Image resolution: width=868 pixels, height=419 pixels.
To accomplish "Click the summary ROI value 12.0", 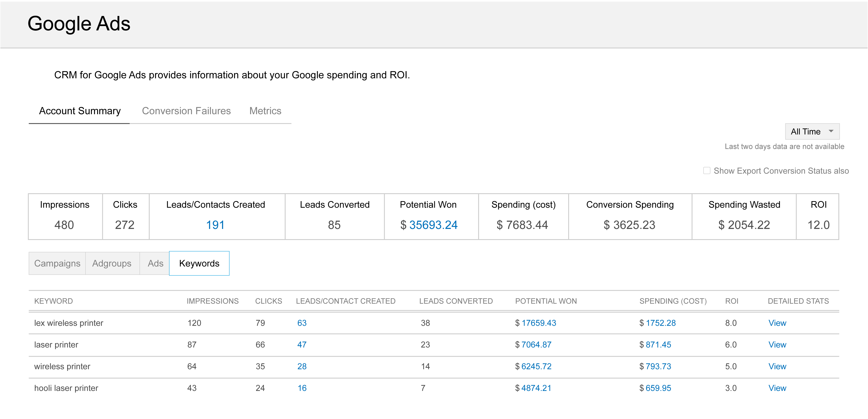I will 818,225.
